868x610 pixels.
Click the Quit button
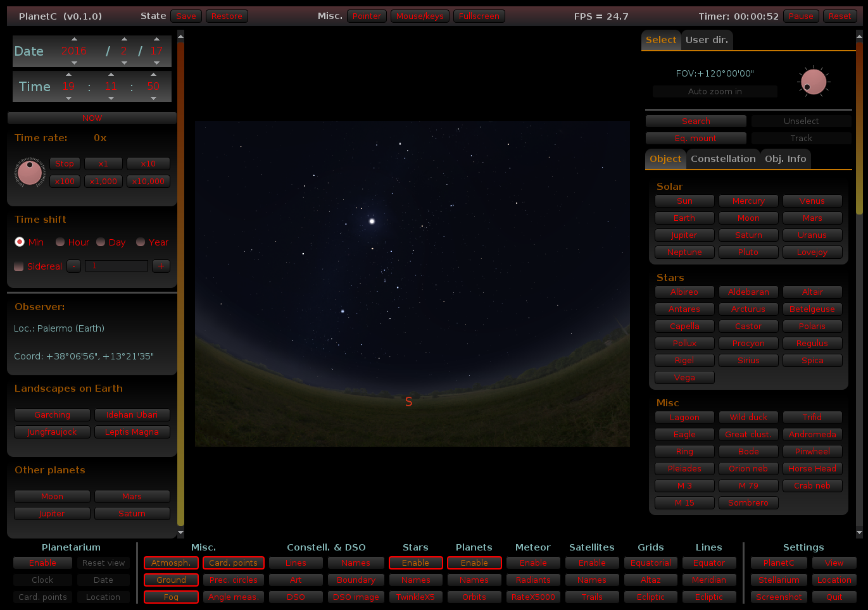click(834, 597)
